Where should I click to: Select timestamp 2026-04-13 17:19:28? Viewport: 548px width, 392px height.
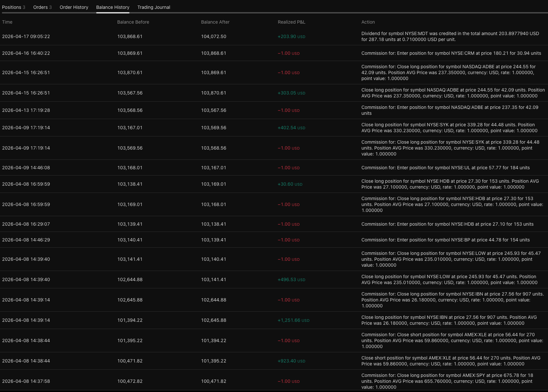click(x=26, y=110)
